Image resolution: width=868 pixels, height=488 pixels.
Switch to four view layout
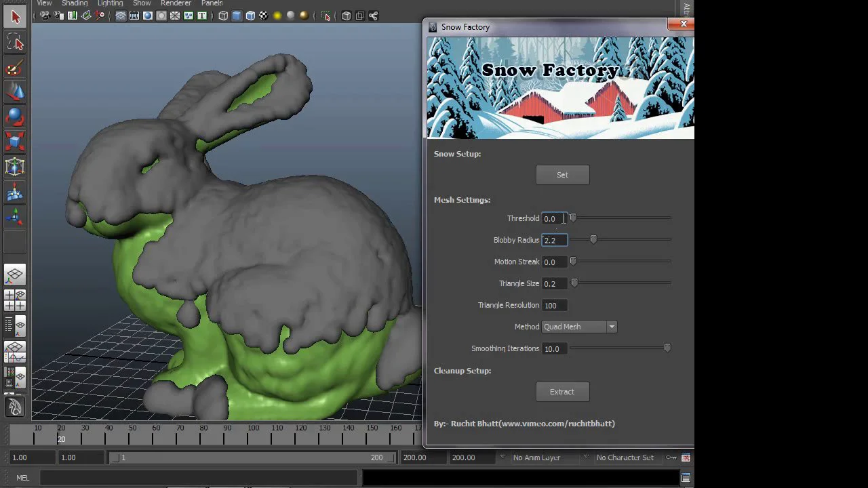[x=15, y=300]
